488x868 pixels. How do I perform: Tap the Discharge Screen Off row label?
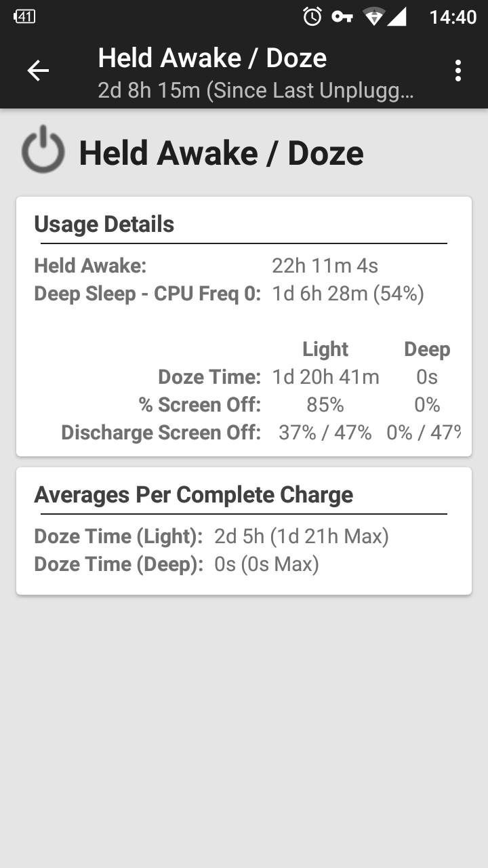click(161, 433)
